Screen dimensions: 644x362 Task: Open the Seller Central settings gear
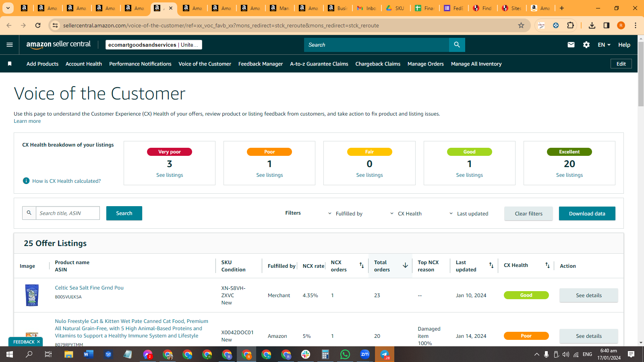pyautogui.click(x=586, y=45)
